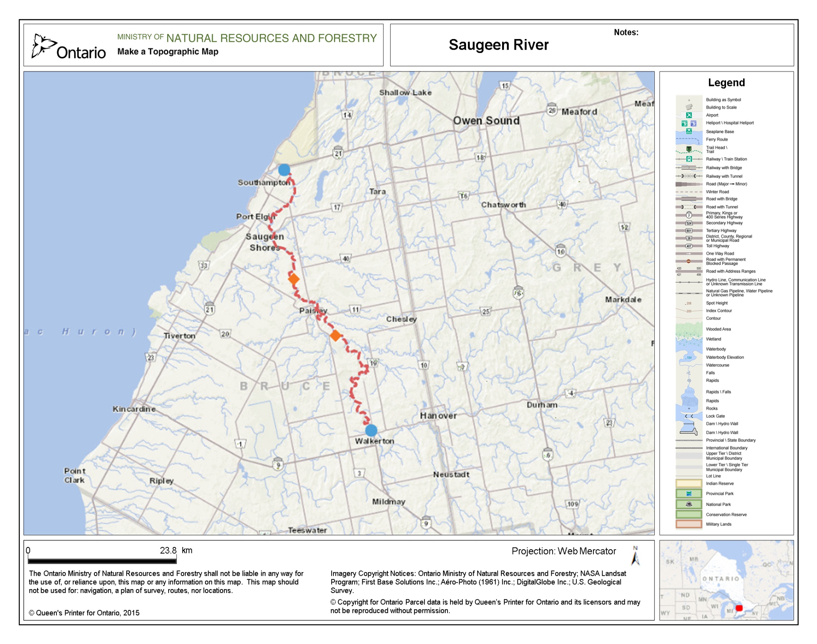Screen dimensions: 817x644
Task: Click the Provincial Park legend swatch
Action: coord(689,494)
